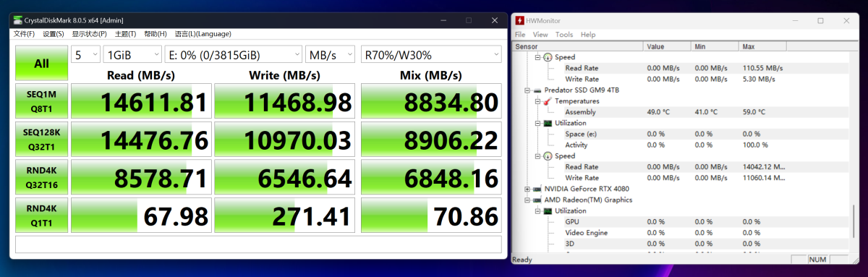Open the 主题(T) menu in CrystalDiskMark

point(126,33)
